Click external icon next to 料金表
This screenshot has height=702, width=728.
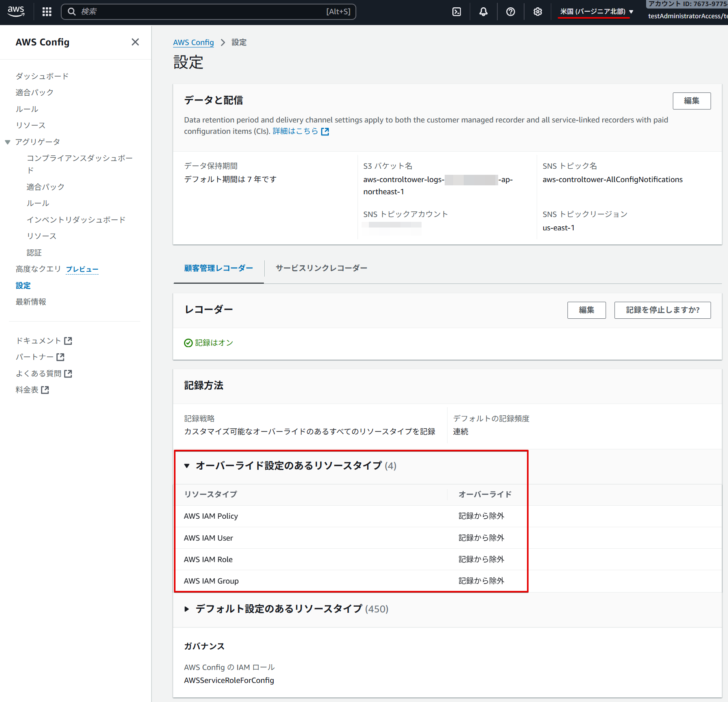(45, 390)
